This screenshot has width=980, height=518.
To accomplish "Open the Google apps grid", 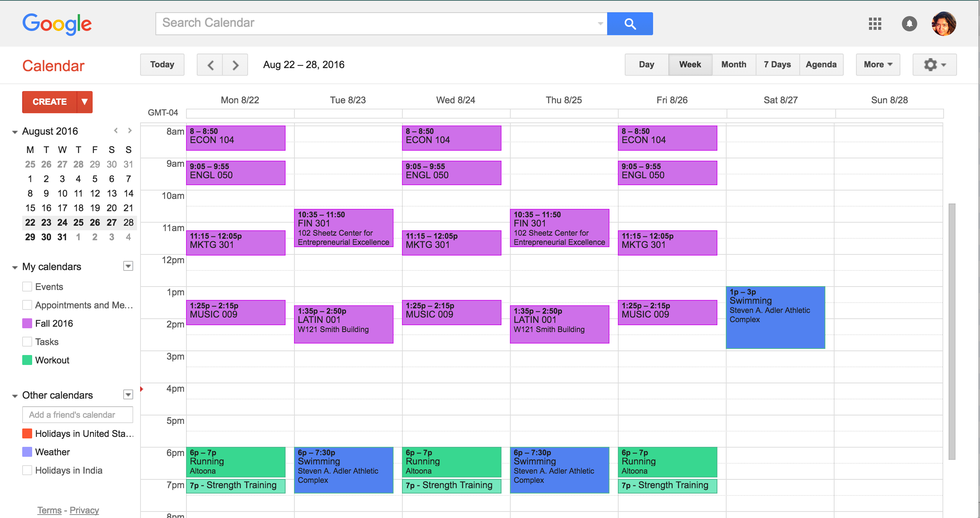I will click(x=875, y=24).
